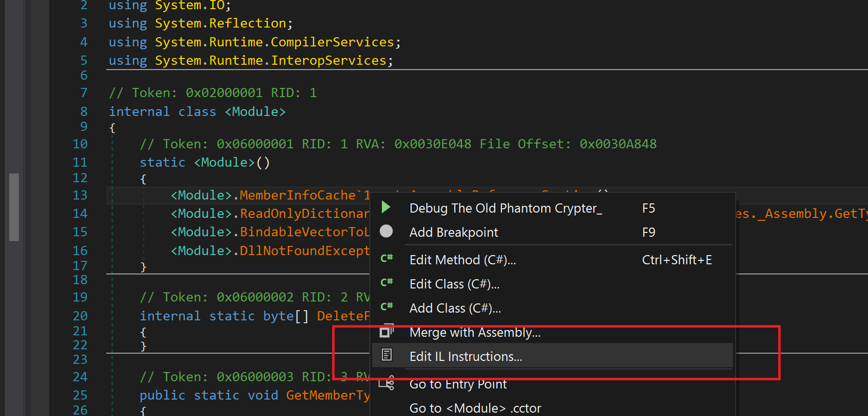
Task: Choose Go to <Module> .cctor
Action: (x=552, y=408)
